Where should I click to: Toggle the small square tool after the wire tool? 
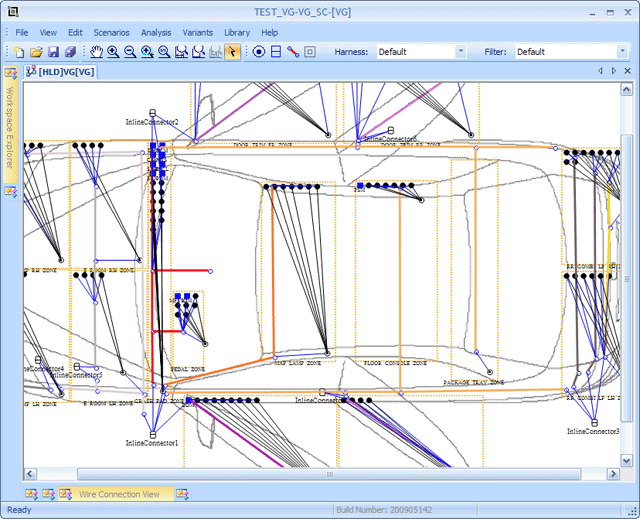click(310, 51)
